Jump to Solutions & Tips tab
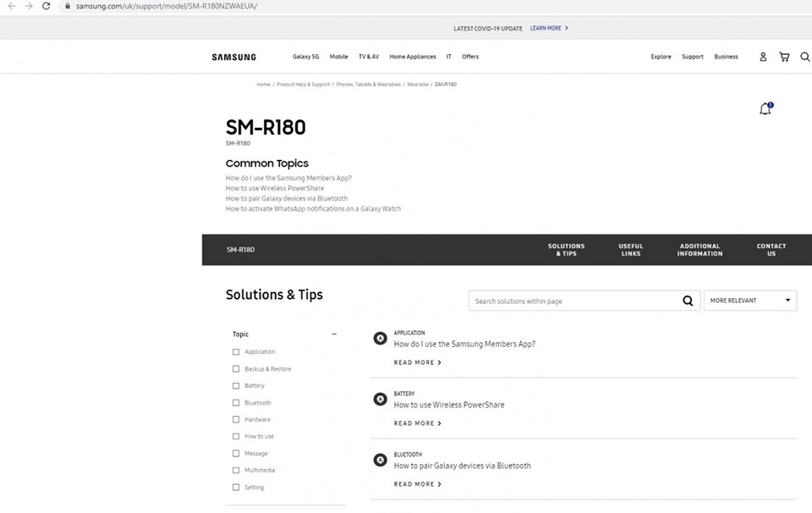This screenshot has height=513, width=812. pos(566,250)
